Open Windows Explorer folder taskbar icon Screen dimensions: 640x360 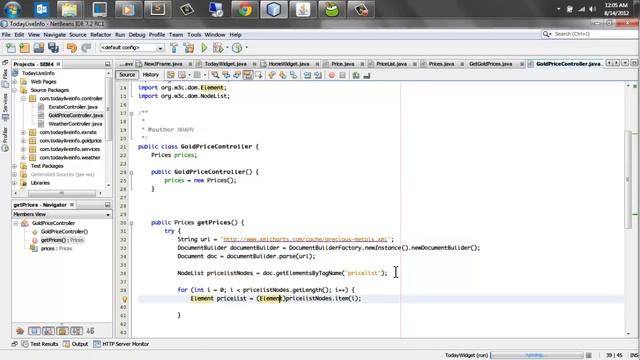pyautogui.click(x=69, y=9)
